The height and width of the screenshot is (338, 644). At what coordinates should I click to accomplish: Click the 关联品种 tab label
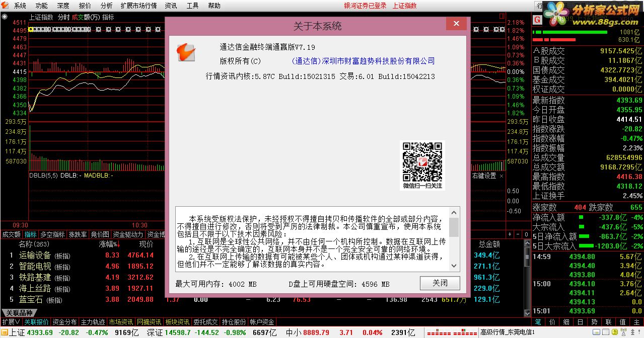(x=19, y=313)
